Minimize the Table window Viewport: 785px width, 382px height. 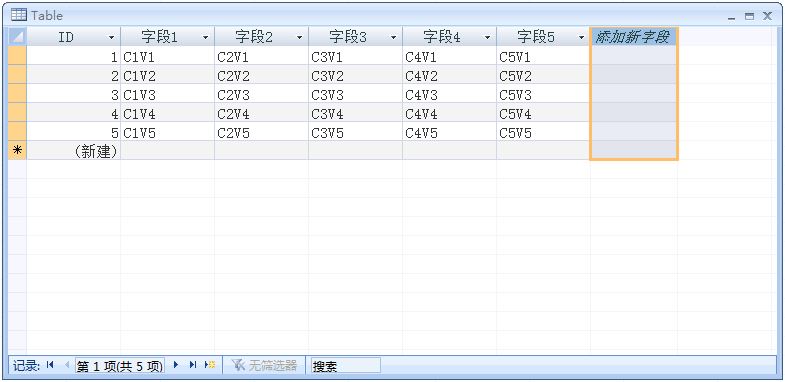point(732,17)
